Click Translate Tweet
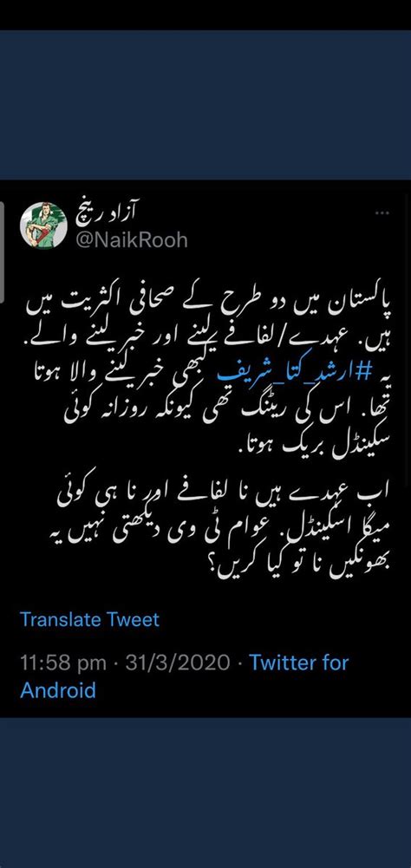 (x=89, y=619)
